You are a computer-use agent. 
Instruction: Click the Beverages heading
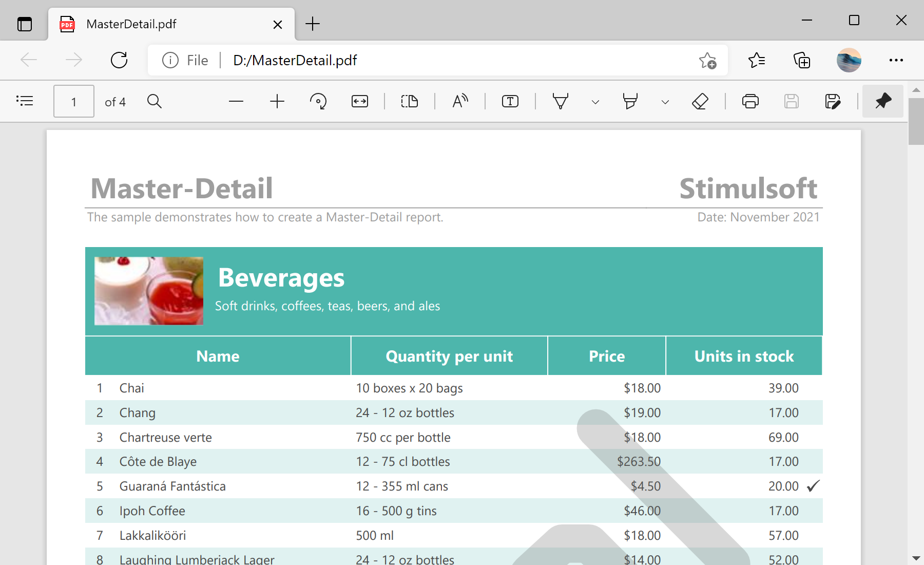[x=281, y=278]
